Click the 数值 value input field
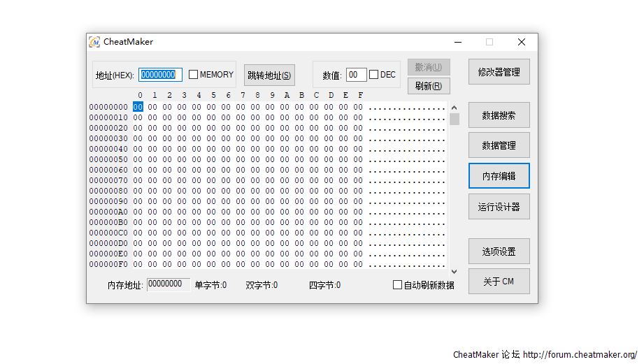Viewport: 644px width, 364px height. 356,75
